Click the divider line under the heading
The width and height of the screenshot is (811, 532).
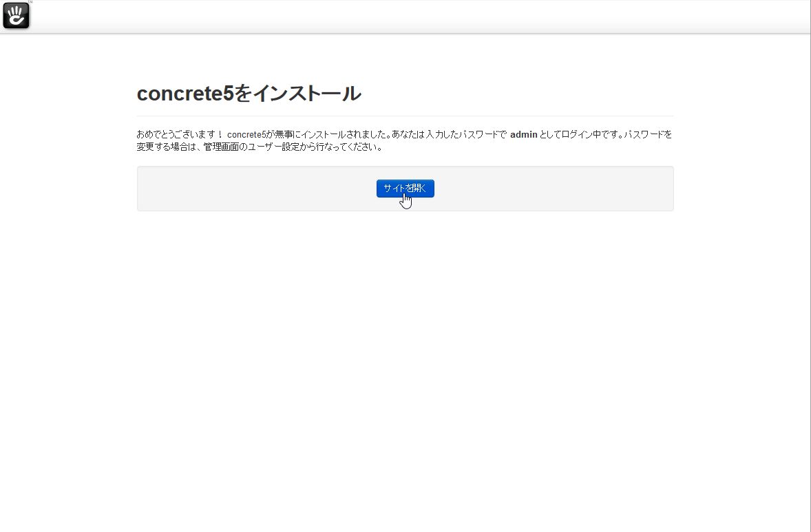click(x=405, y=116)
